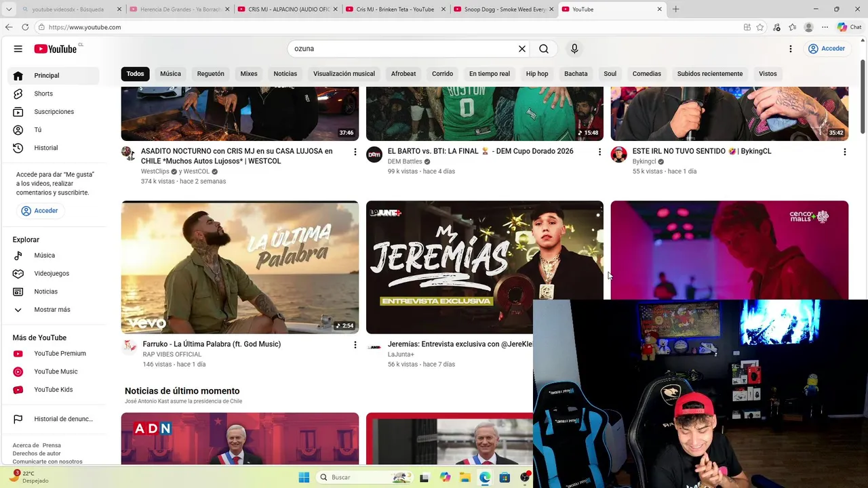Open YouTube settings three-dot menu beside Acceder
868x488 pixels.
(x=790, y=49)
